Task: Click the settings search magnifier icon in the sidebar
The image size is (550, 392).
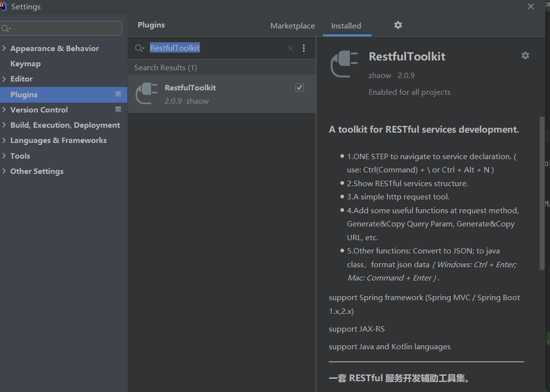Action: coord(6,28)
